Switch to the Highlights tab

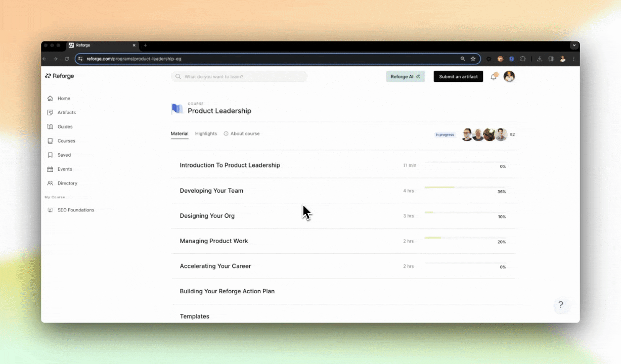(206, 133)
